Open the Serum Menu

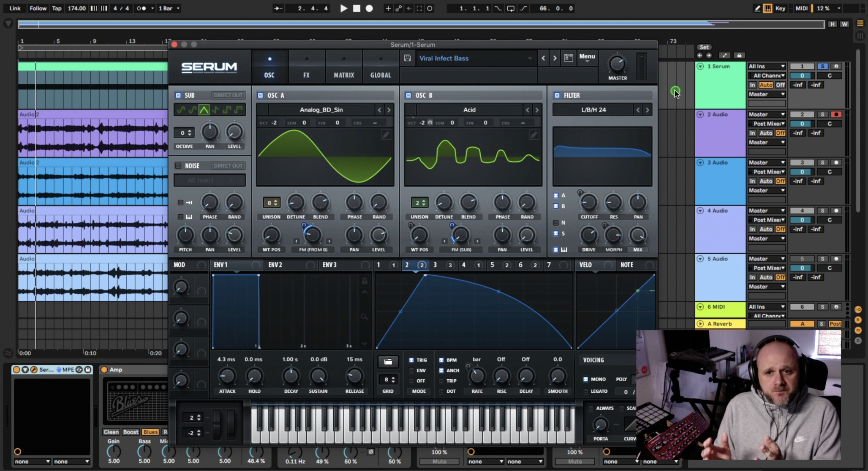587,58
